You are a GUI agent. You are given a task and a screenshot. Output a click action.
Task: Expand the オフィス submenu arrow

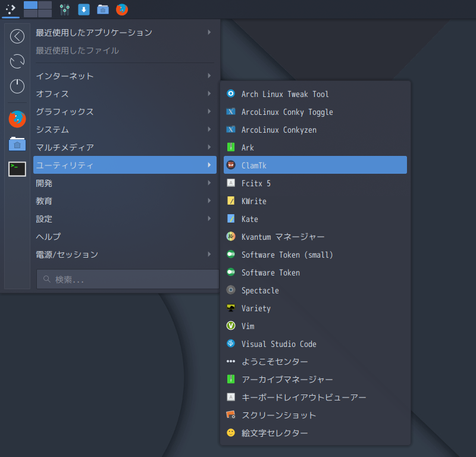209,93
